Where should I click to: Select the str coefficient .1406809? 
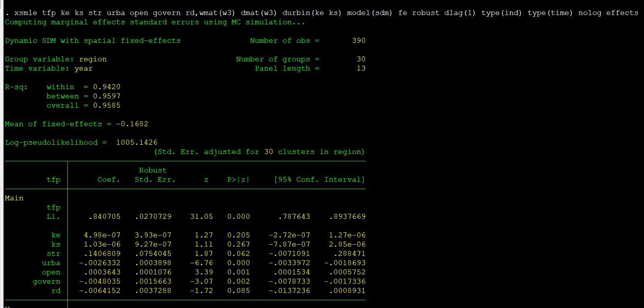tap(102, 254)
